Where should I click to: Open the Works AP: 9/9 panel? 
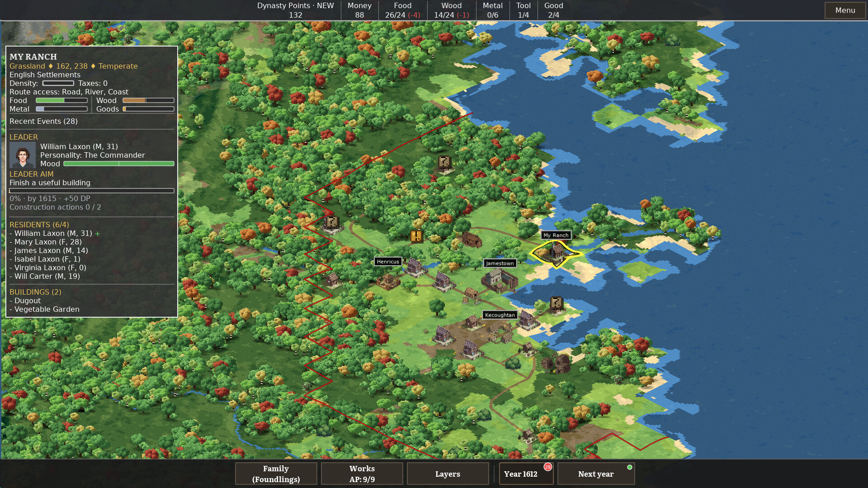[362, 474]
